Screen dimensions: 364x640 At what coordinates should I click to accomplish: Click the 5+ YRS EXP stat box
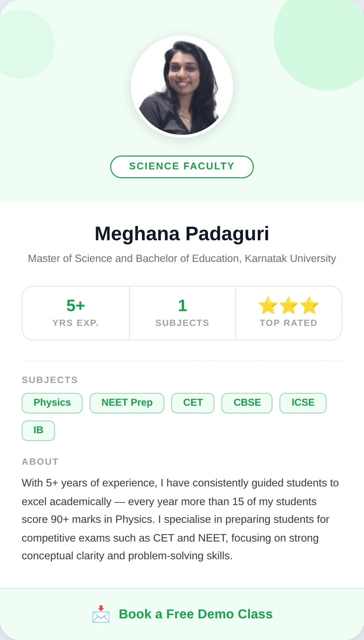coord(76,312)
